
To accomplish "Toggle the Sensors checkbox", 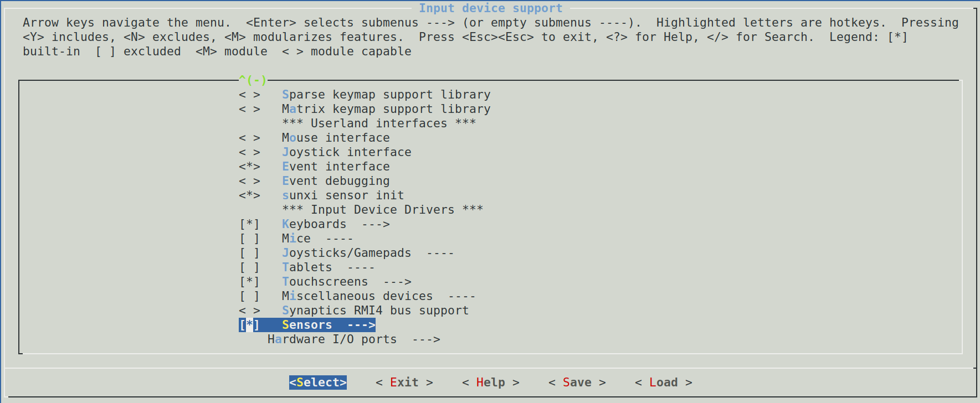I will pyautogui.click(x=249, y=325).
